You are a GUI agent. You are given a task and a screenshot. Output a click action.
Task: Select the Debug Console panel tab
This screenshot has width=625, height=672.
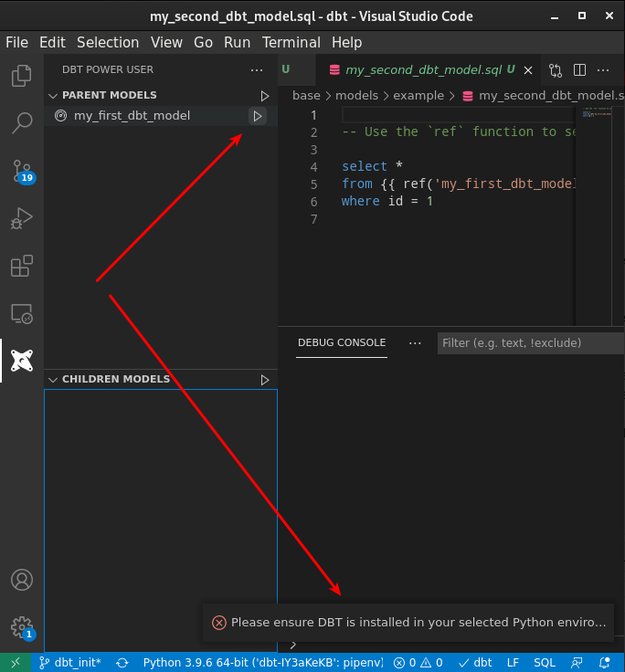[342, 343]
